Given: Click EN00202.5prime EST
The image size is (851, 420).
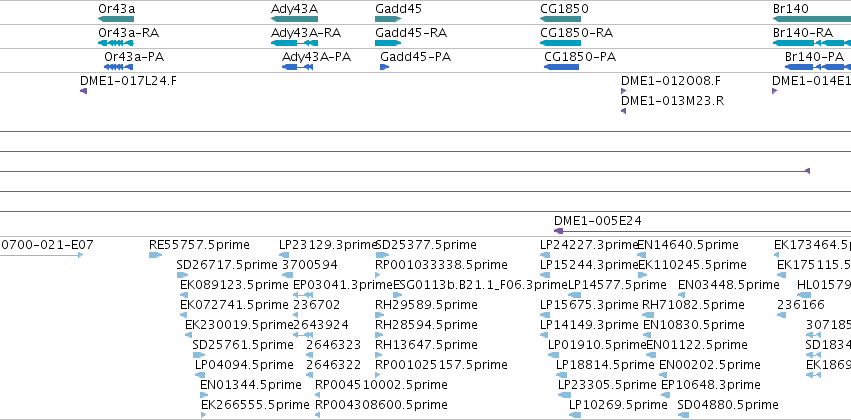Looking at the screenshot, I should 663,375.
